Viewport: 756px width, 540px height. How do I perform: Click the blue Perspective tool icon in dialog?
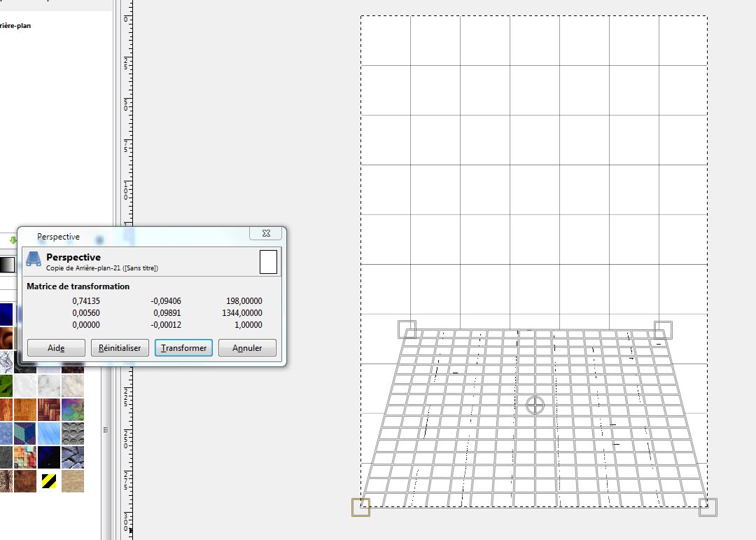(34, 258)
